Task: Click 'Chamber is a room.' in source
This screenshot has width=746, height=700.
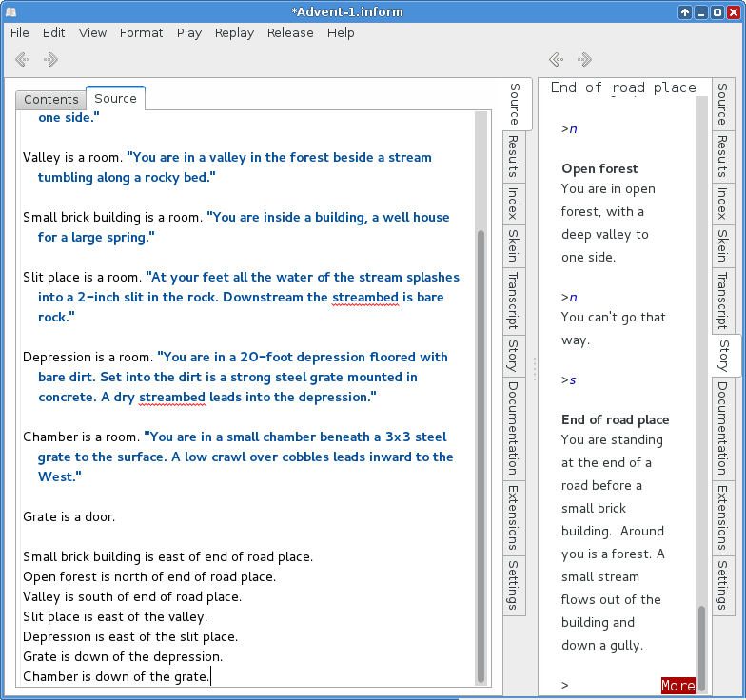Action: click(x=82, y=437)
